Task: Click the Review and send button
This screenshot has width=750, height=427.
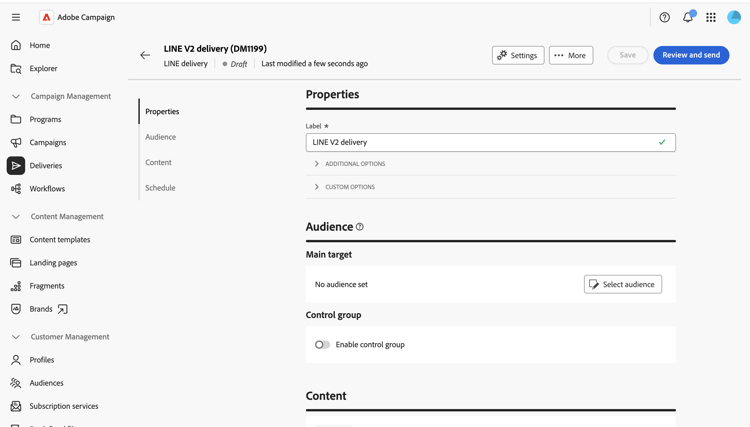Action: click(x=691, y=55)
